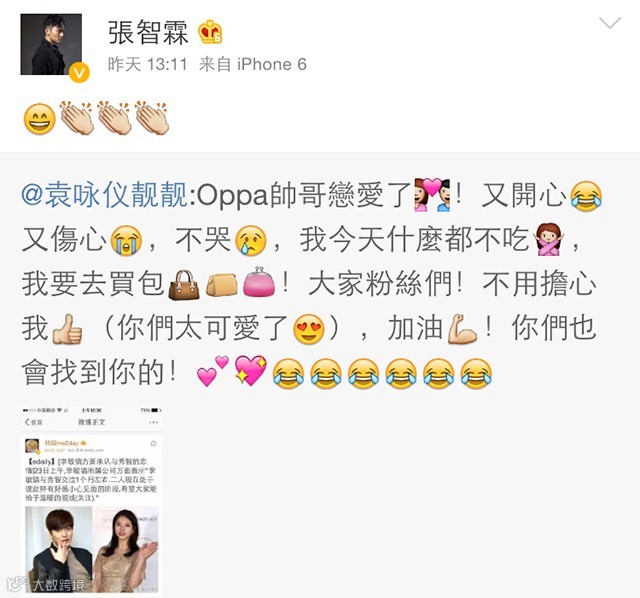Click the loudly crying face emoji
640x598 pixels.
pos(126,240)
